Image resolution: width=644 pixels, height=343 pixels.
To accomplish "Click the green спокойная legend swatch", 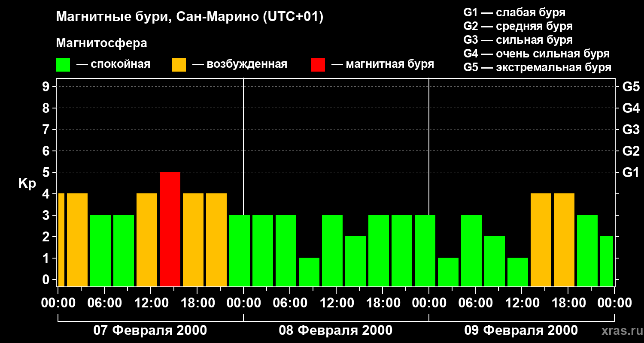I will pyautogui.click(x=63, y=65).
